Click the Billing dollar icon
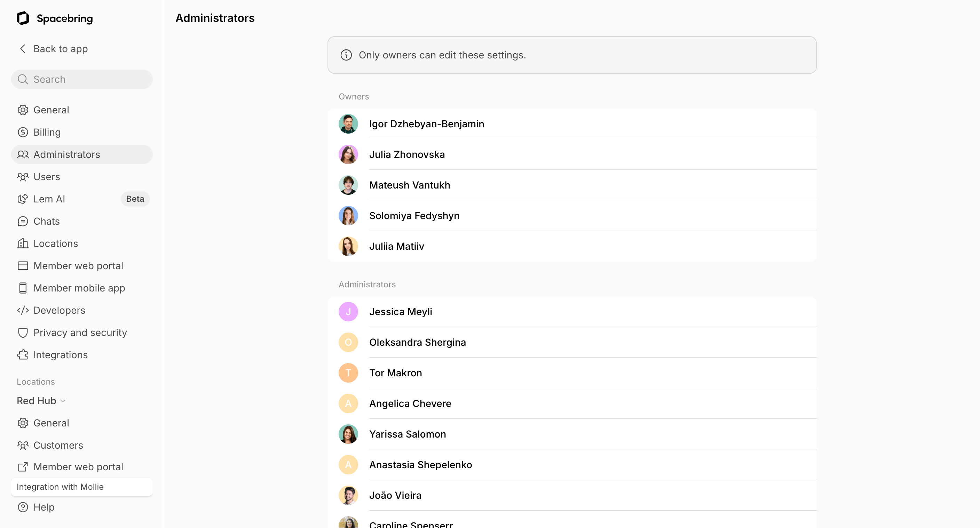The image size is (980, 528). pos(23,132)
